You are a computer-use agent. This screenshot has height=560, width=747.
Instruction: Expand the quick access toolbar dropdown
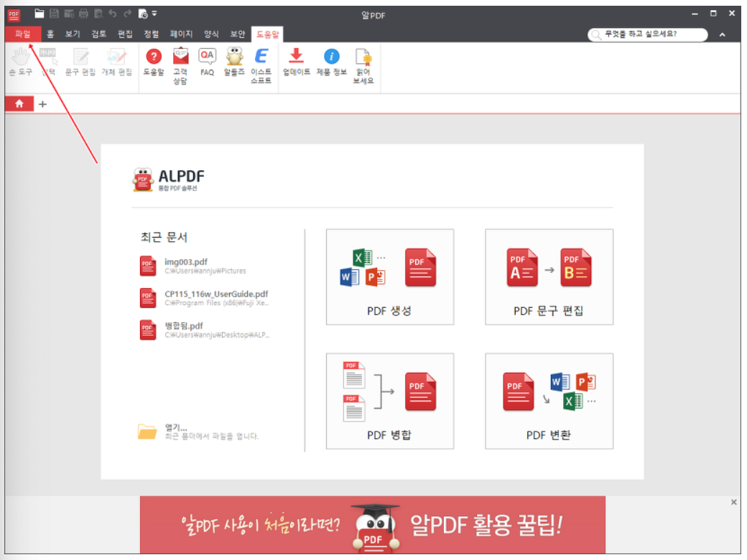coord(154,14)
